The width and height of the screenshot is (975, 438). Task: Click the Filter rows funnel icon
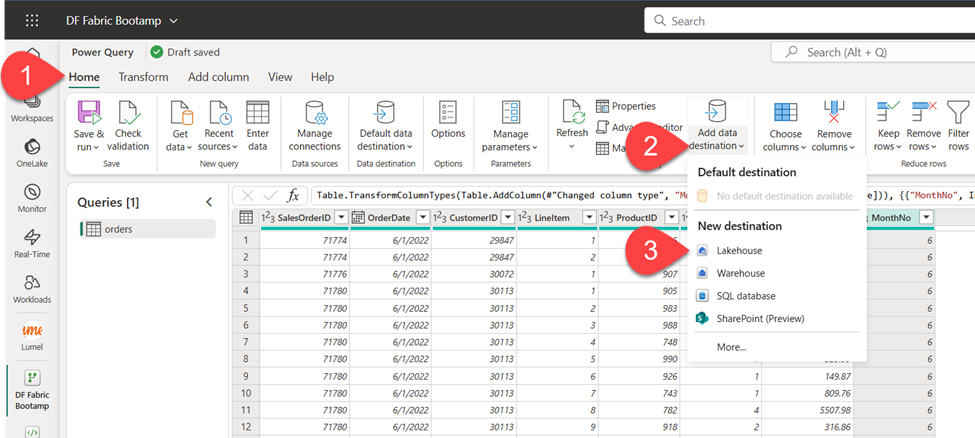tap(958, 113)
